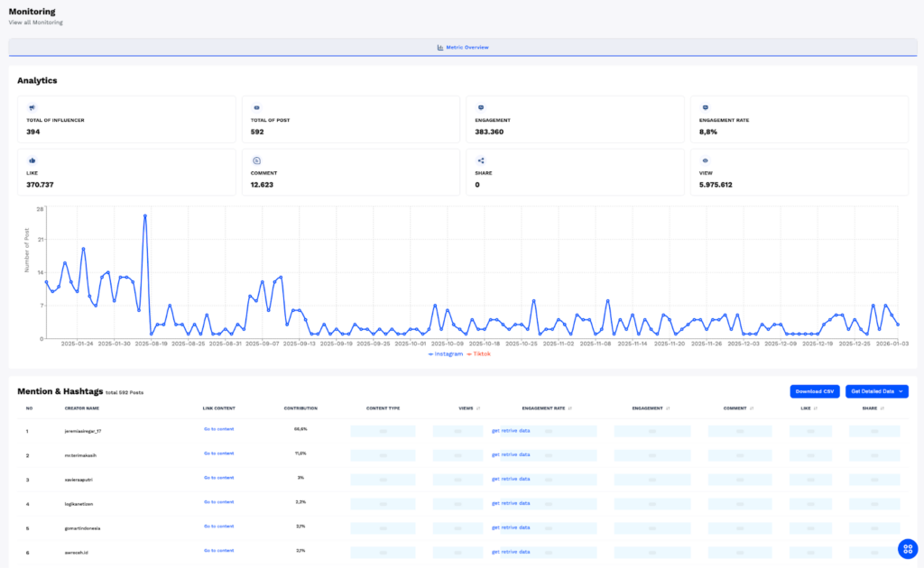Click the highest peak point on the chart
The height and width of the screenshot is (568, 924).
[x=144, y=216]
